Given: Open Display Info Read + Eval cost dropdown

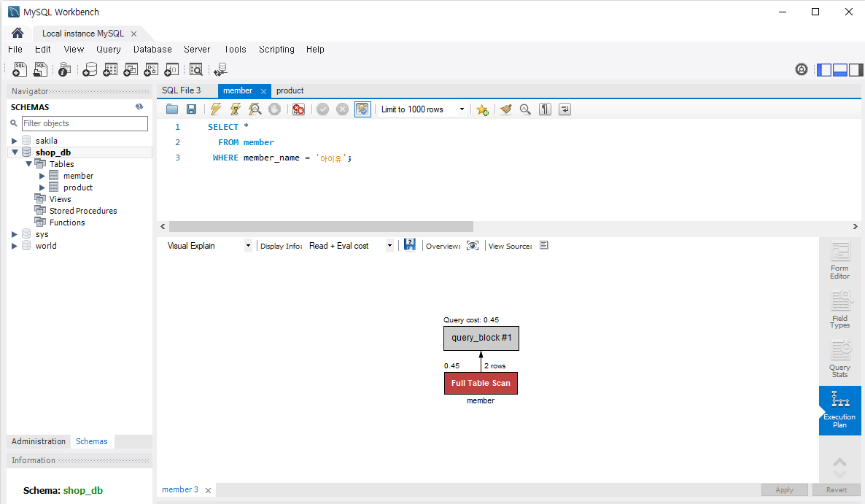Looking at the screenshot, I should coord(389,246).
